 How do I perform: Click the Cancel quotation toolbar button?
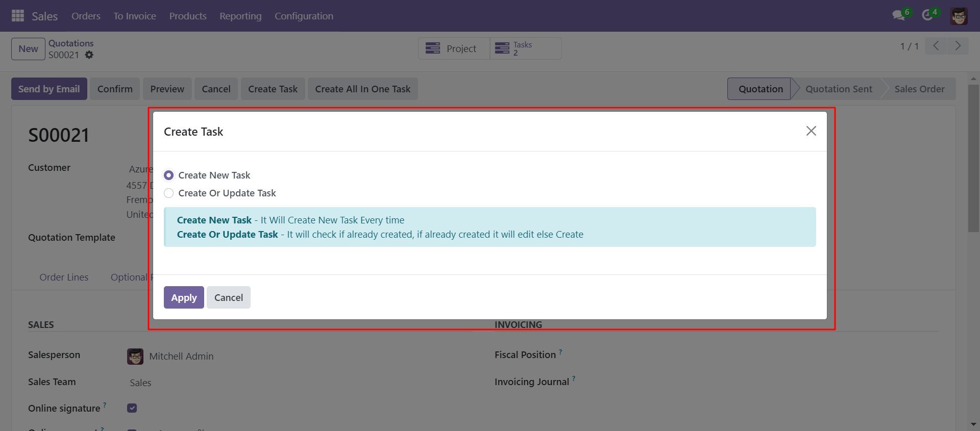coord(216,89)
